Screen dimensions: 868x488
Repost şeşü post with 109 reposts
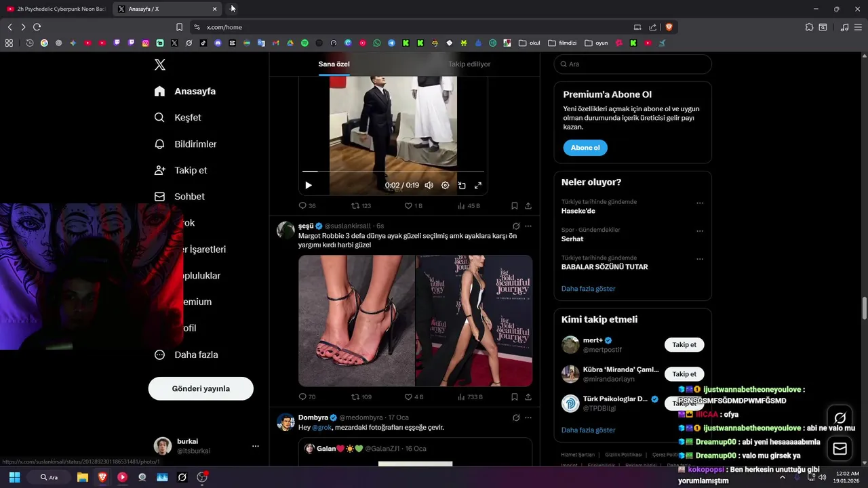[361, 396]
